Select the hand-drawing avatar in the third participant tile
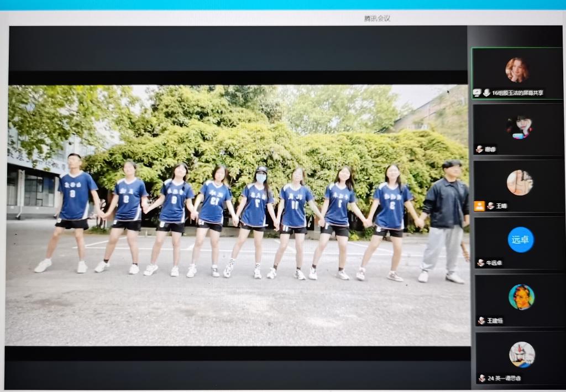Screen dimensions: 566x392 point(520,182)
